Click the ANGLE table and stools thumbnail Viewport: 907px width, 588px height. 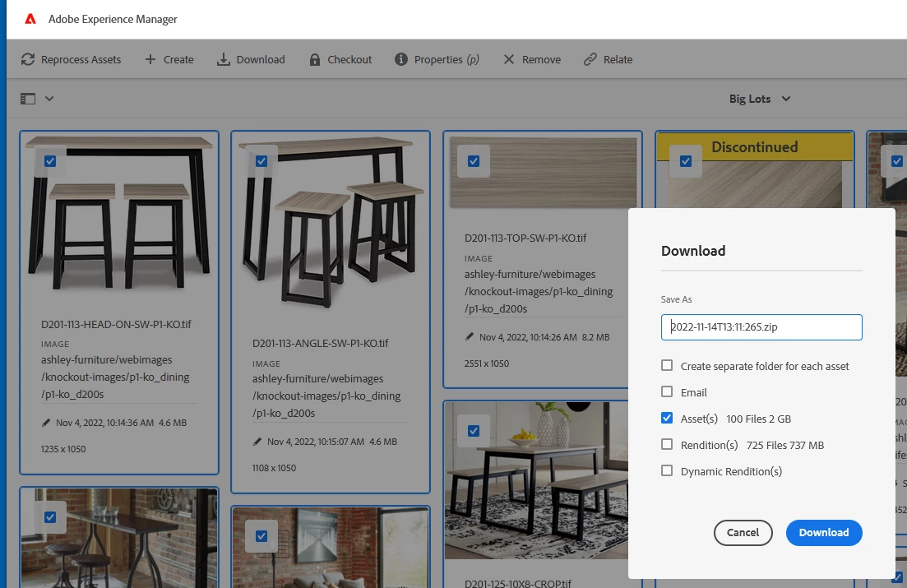331,223
